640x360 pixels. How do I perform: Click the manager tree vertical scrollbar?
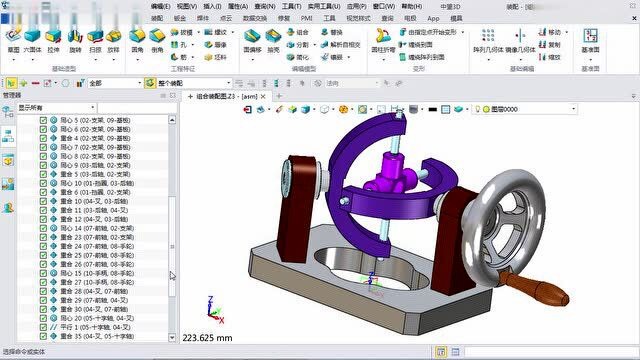pos(172,229)
